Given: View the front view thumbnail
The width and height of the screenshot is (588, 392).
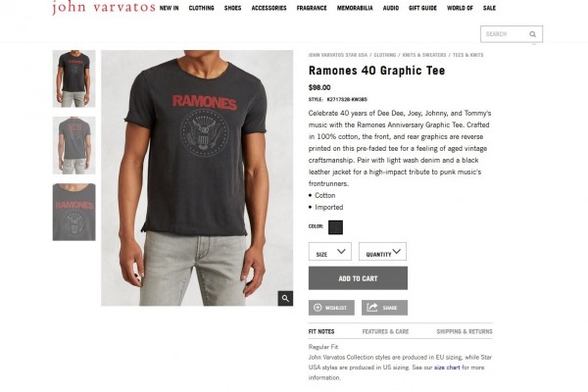Looking at the screenshot, I should click(74, 78).
